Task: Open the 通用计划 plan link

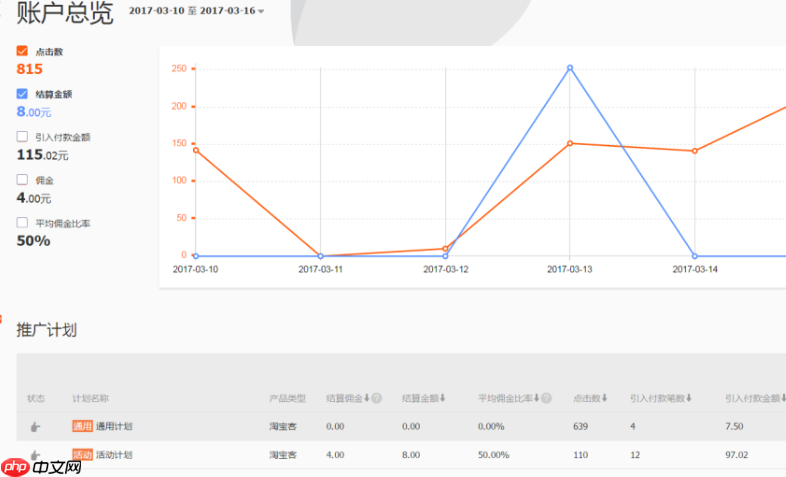Action: 113,426
